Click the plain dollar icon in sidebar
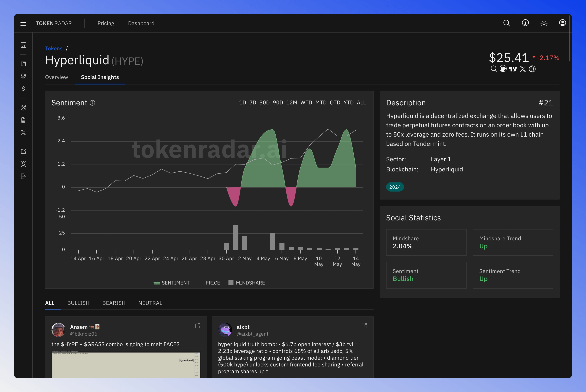 click(x=23, y=89)
